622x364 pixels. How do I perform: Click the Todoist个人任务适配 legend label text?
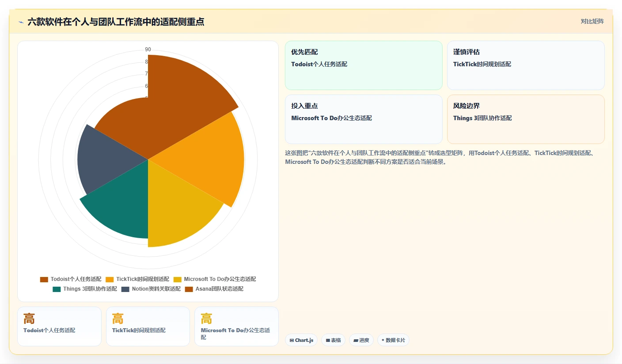[x=76, y=279]
